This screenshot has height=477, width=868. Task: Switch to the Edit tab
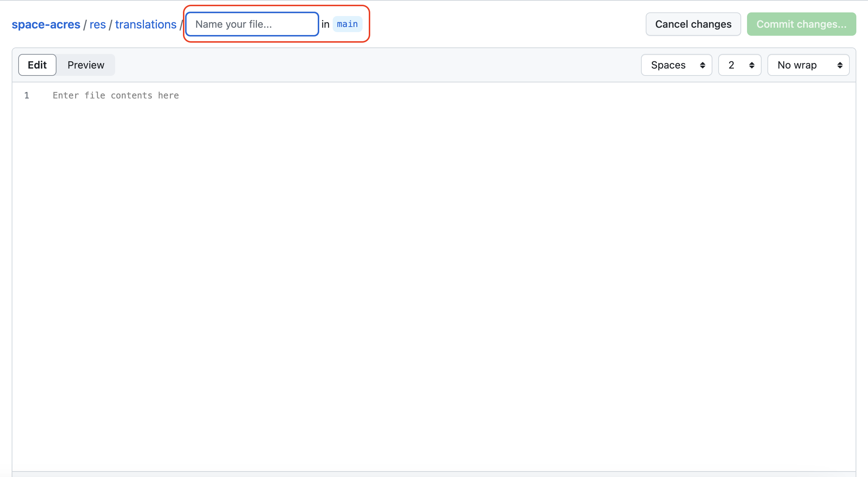pos(37,65)
